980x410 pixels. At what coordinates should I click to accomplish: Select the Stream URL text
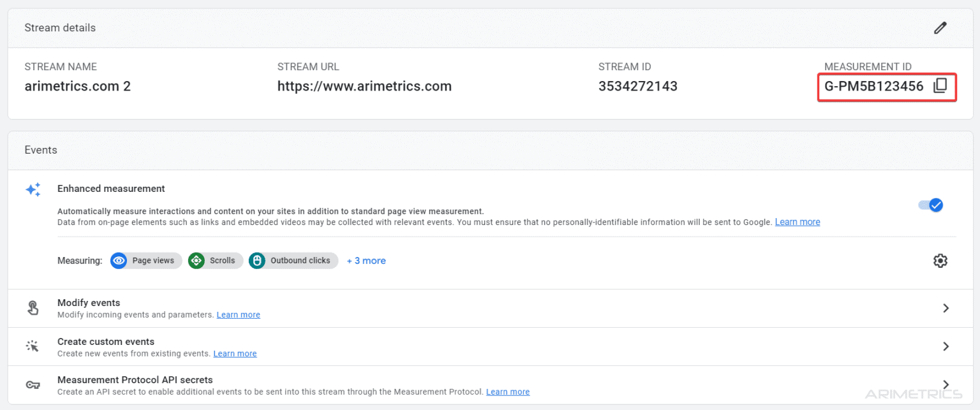point(364,86)
